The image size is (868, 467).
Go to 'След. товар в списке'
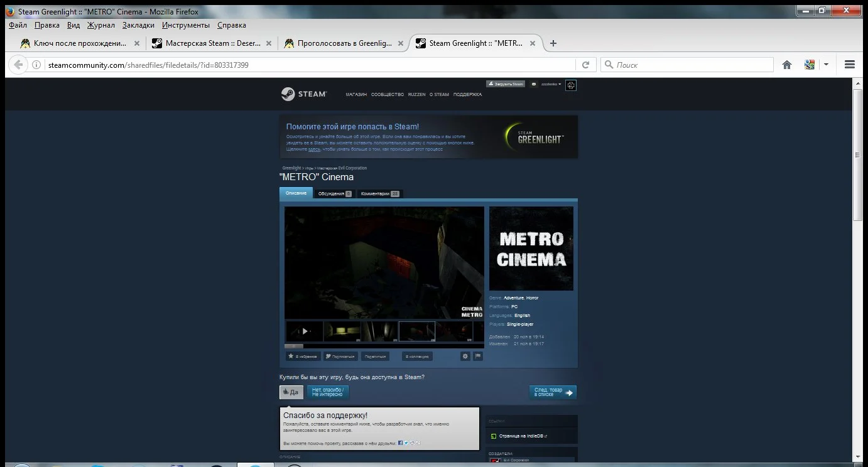[553, 392]
